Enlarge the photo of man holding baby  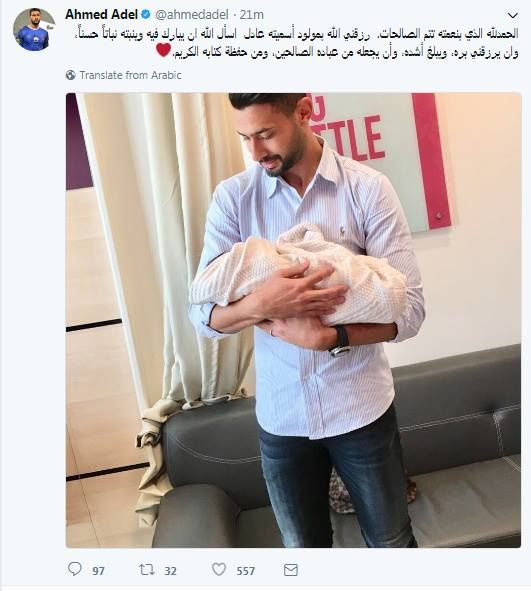tap(293, 320)
